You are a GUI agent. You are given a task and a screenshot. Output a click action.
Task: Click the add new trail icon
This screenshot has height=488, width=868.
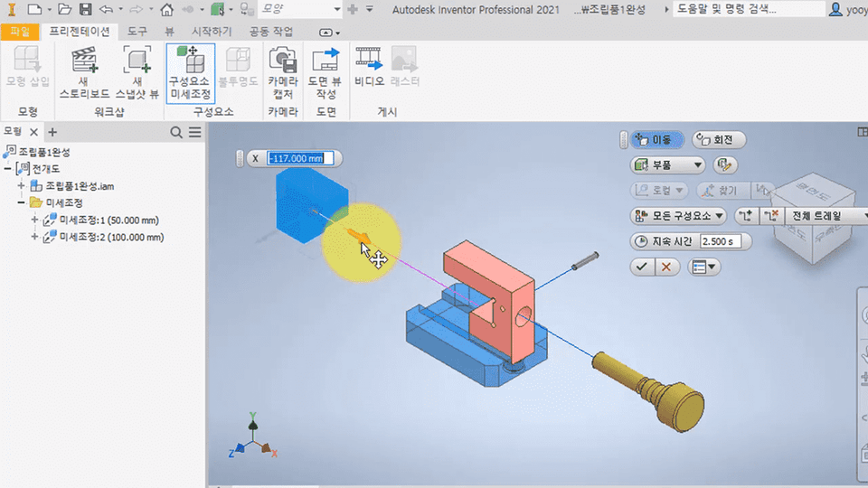[746, 216]
